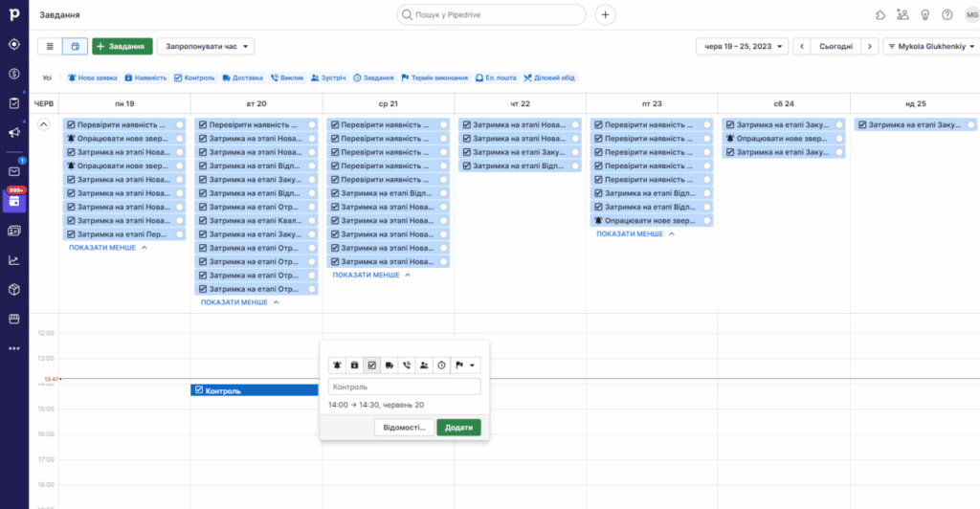Viewport: 980px width, 509px height.
Task: Choose the phone call icon in popup
Action: point(407,365)
